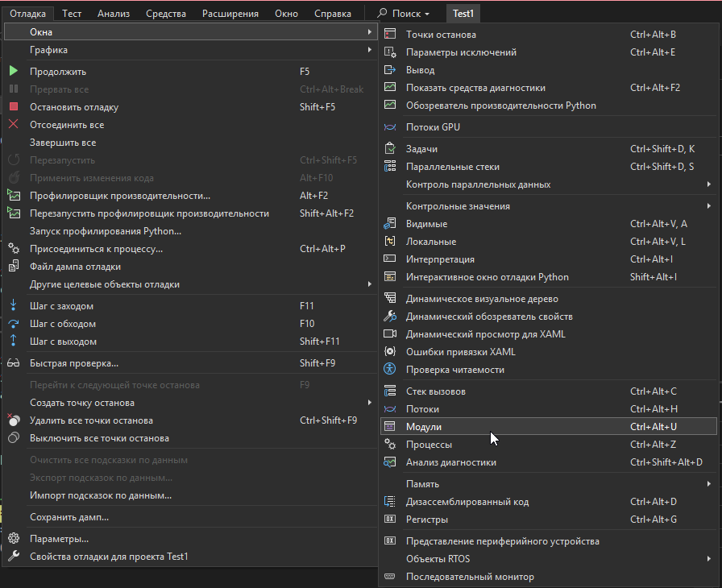This screenshot has width=722, height=588.
Task: Click the Удалить все точки останова icon
Action: [x=13, y=420]
